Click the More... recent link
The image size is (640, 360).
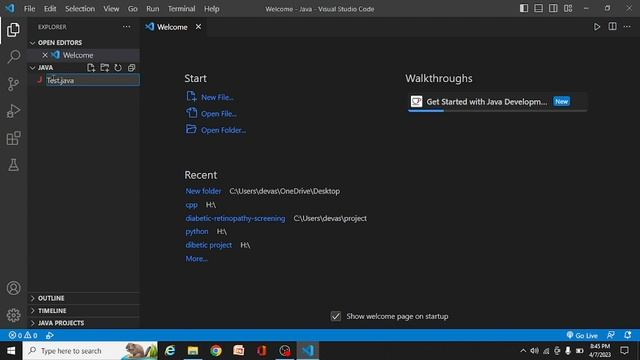196,259
